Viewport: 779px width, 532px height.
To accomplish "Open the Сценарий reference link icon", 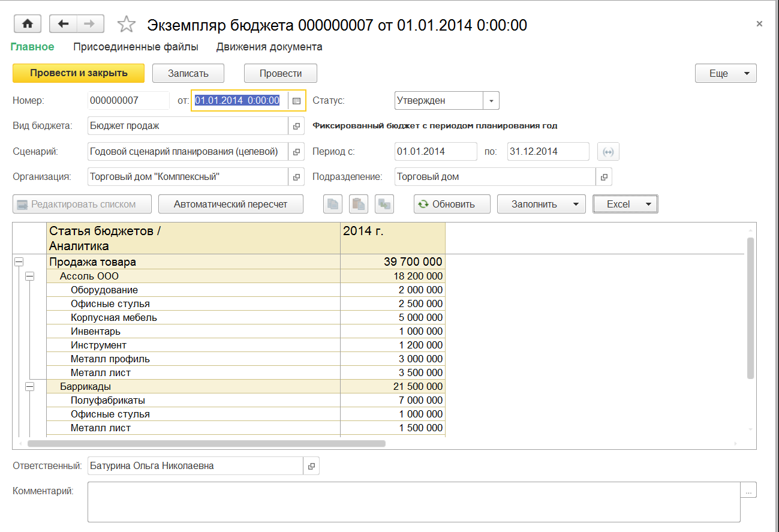I will coord(296,152).
